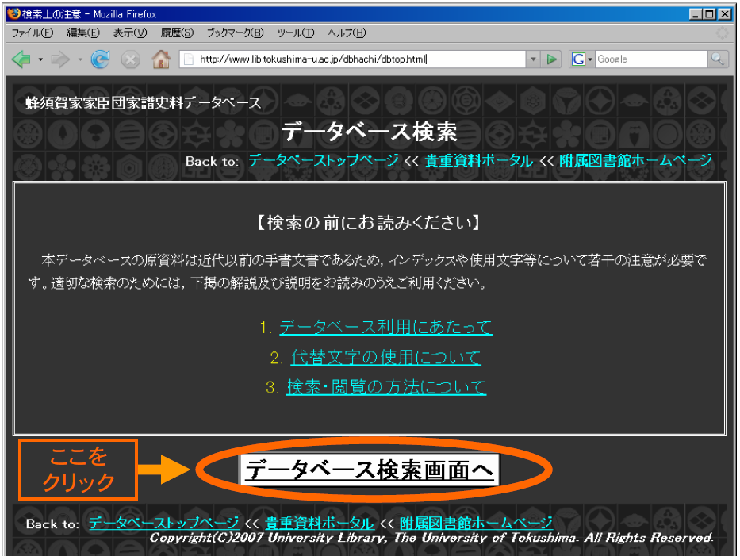
Task: Go to the Home page icon
Action: point(161,59)
